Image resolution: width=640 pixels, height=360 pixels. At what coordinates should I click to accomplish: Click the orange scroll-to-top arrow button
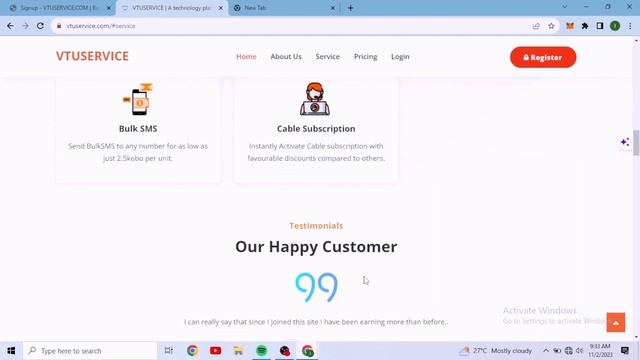[616, 322]
